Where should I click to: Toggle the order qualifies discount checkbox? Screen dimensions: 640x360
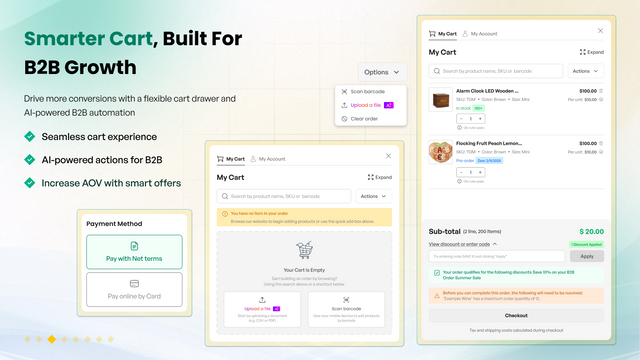(x=437, y=273)
